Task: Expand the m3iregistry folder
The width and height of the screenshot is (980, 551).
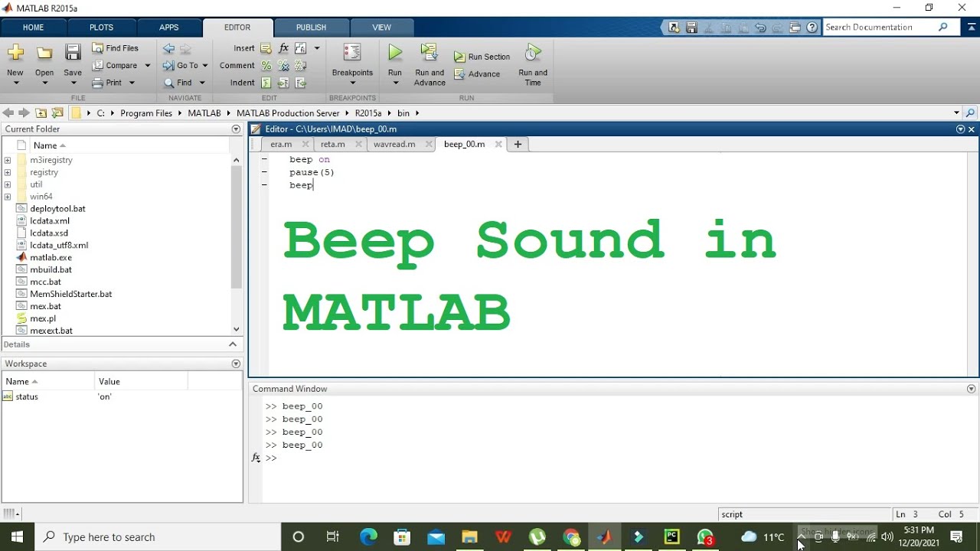Action: point(8,160)
